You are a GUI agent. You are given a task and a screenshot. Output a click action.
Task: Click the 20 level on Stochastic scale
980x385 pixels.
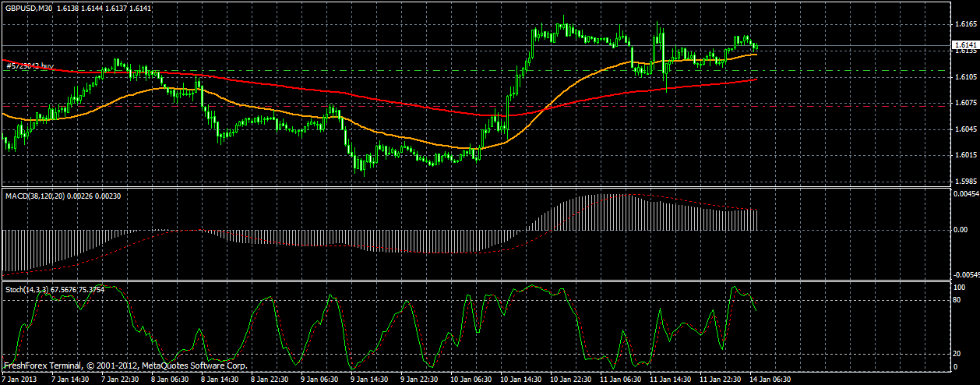click(957, 354)
